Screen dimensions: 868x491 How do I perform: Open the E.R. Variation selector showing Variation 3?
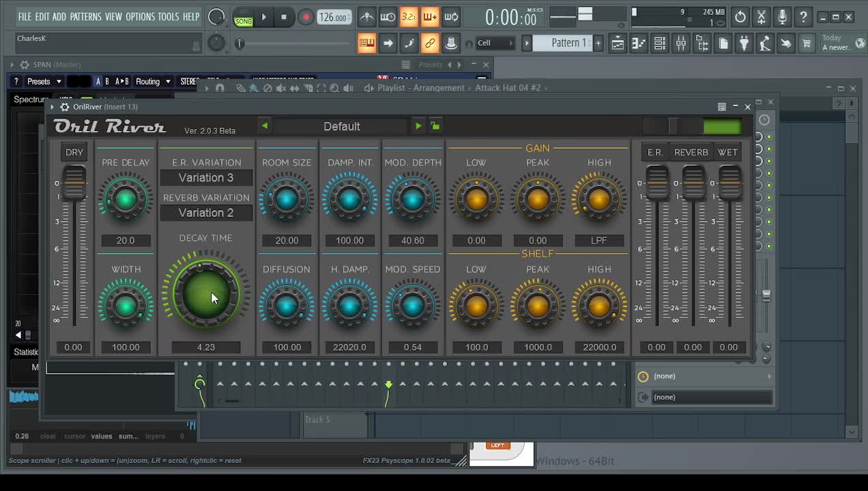point(206,178)
